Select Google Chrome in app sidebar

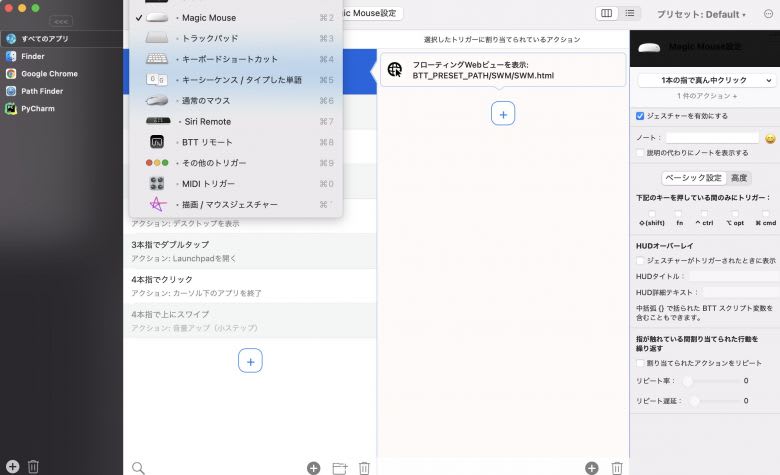pos(62,74)
